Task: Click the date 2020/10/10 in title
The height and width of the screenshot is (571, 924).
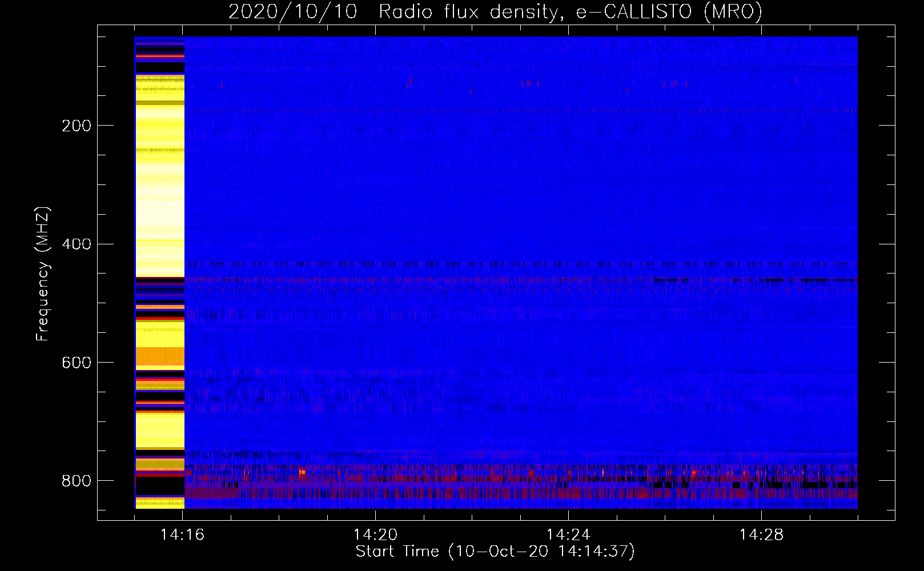Action: click(x=293, y=11)
